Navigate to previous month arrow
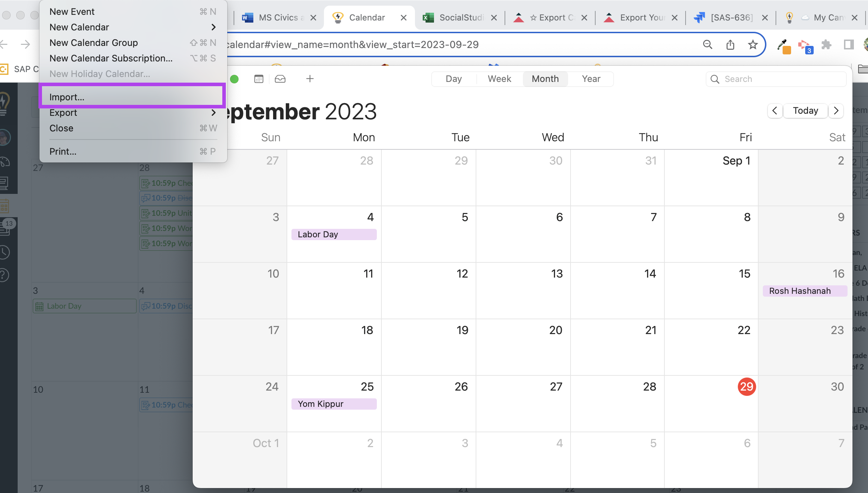The width and height of the screenshot is (868, 493). pos(774,111)
